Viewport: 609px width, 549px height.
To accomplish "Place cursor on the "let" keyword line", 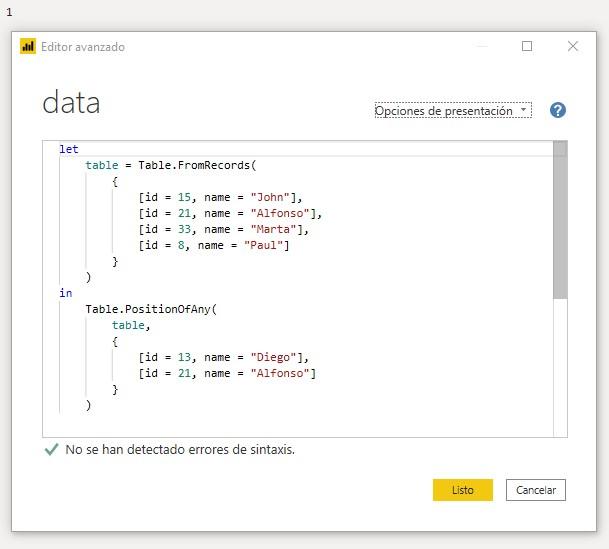I will coord(69,149).
